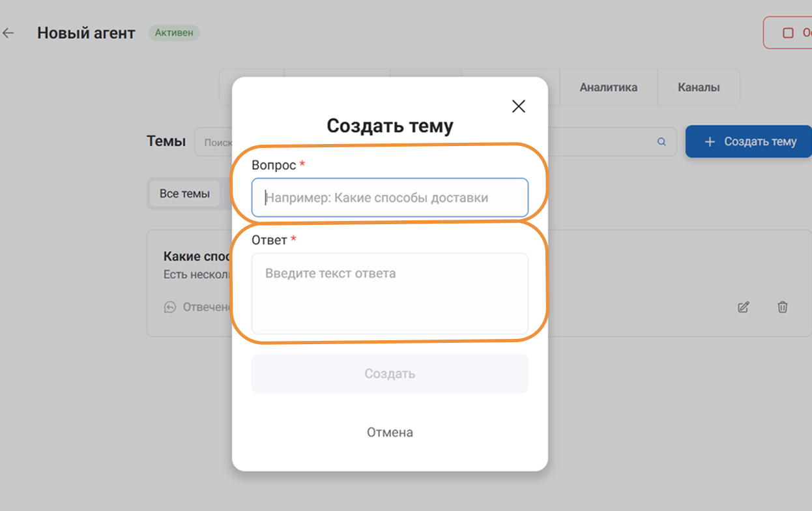The image size is (812, 511).
Task: Open the Аналитика tab
Action: pos(608,87)
